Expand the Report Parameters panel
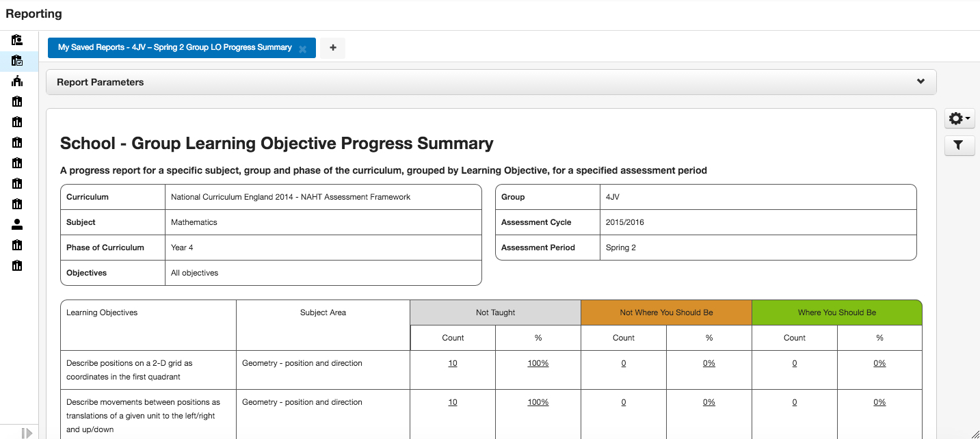 [x=491, y=82]
